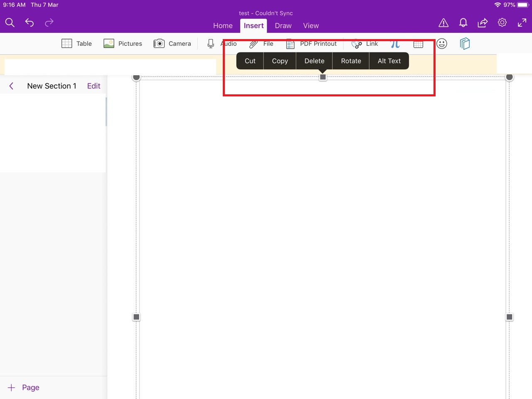Add a new Page
The image size is (532, 399).
[x=23, y=387]
